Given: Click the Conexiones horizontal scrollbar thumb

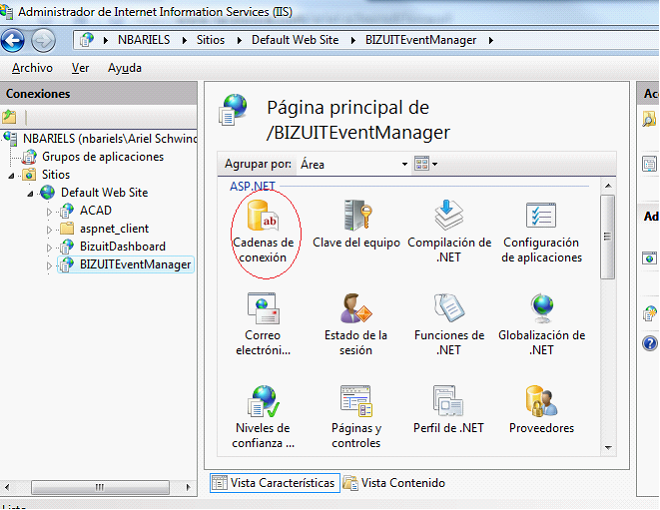Looking at the screenshot, I should (100, 487).
